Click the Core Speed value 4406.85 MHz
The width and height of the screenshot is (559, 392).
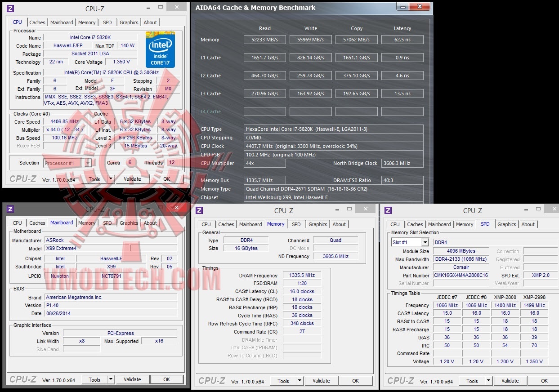tap(65, 122)
